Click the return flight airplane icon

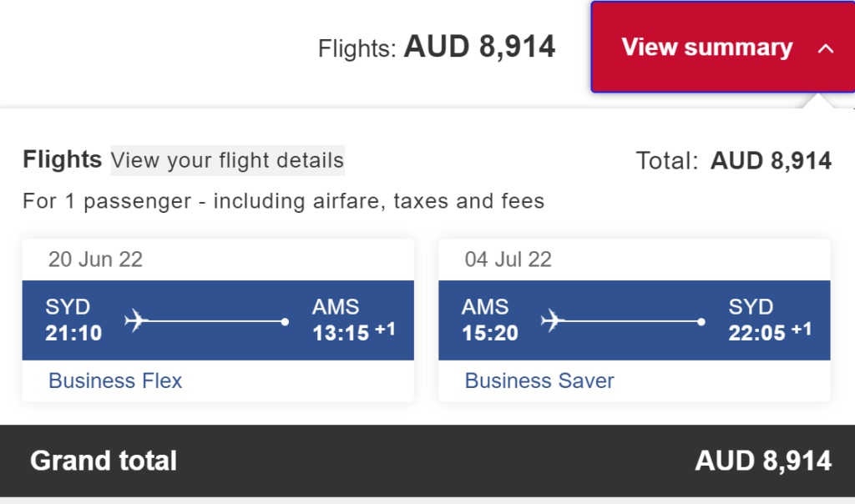point(553,320)
